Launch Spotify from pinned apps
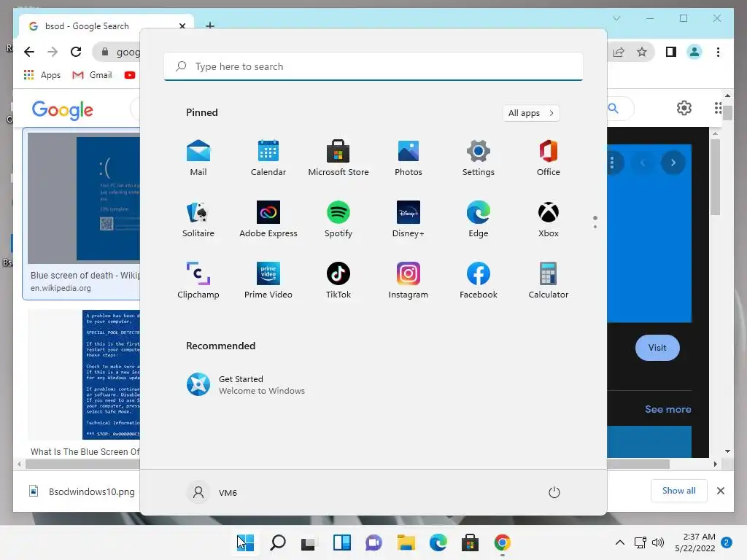Screen dimensions: 747x560 click(338, 219)
